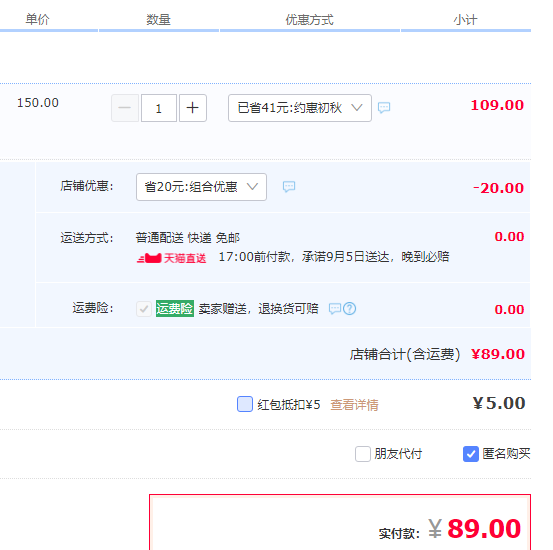Open the 查看详情 link

[x=354, y=405]
